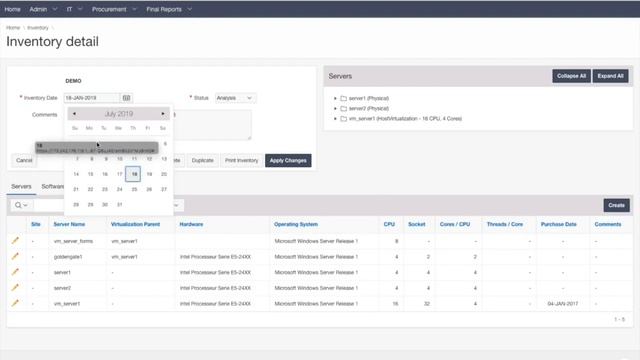Select day 24 in the calendar
The image size is (640, 360).
point(120,189)
